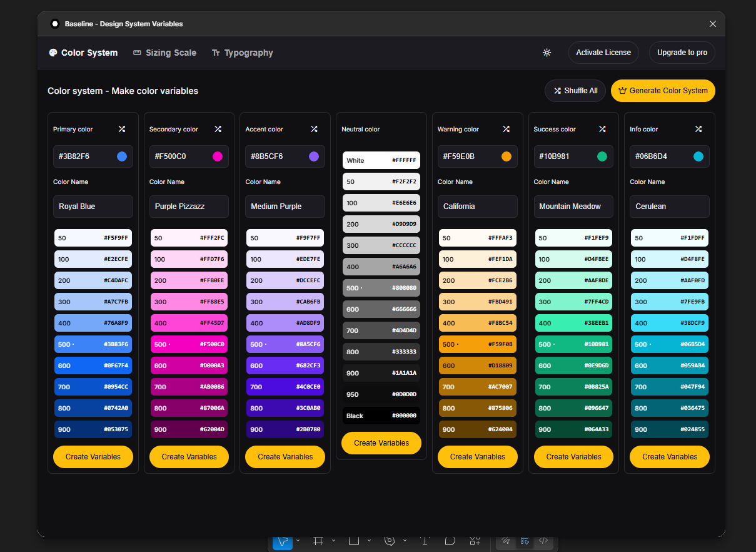756x552 pixels.
Task: Click Create Variables under Neutral color
Action: 381,443
